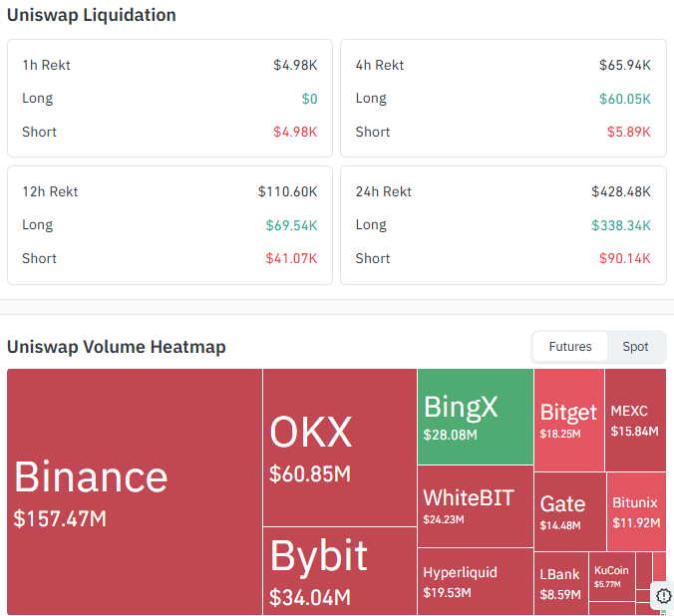Click the Uniswap Volume Heatmap heading

(117, 347)
